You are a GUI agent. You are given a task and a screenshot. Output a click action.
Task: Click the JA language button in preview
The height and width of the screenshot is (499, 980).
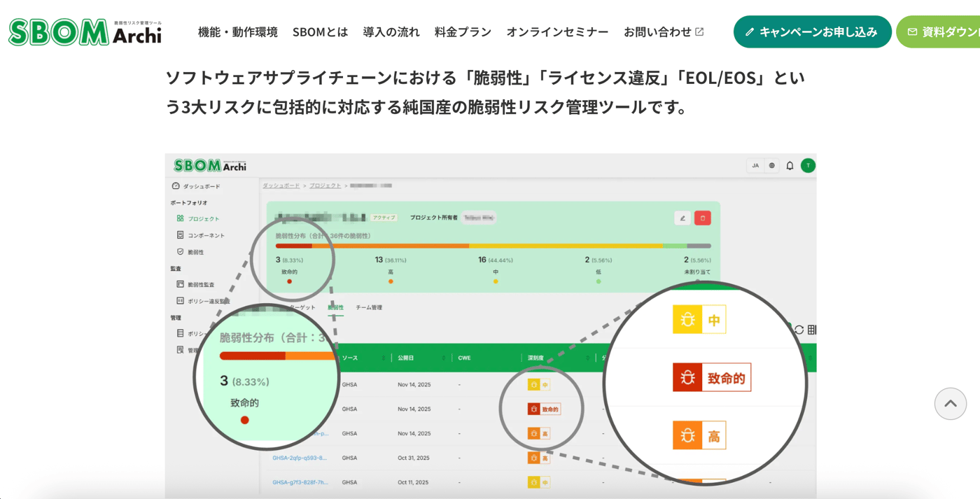point(755,166)
